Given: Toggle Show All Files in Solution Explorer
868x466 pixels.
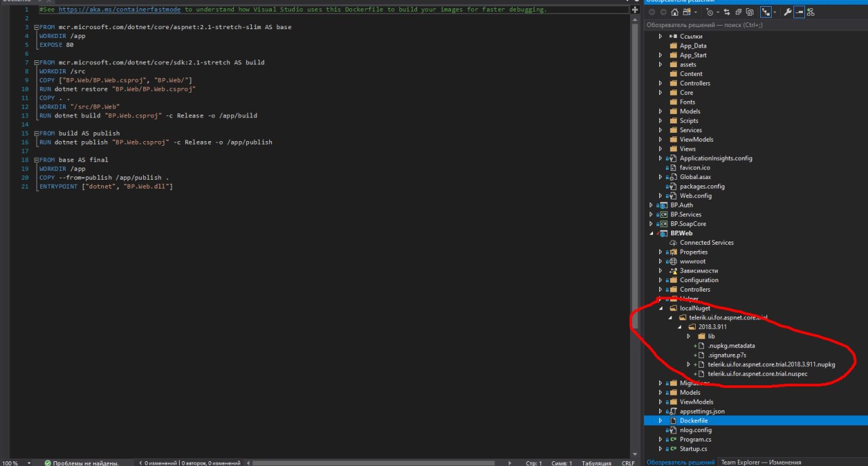Looking at the screenshot, I should click(x=749, y=12).
